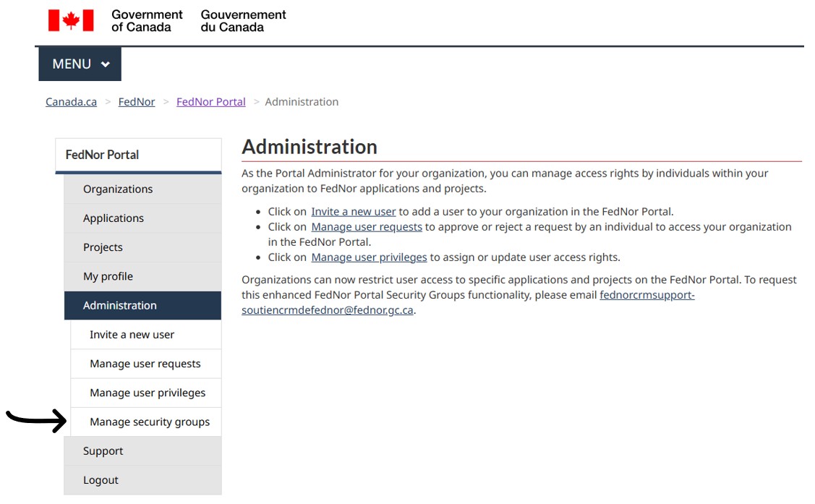The height and width of the screenshot is (504, 815).
Task: Open Manage user privileges in sidebar
Action: coord(146,393)
